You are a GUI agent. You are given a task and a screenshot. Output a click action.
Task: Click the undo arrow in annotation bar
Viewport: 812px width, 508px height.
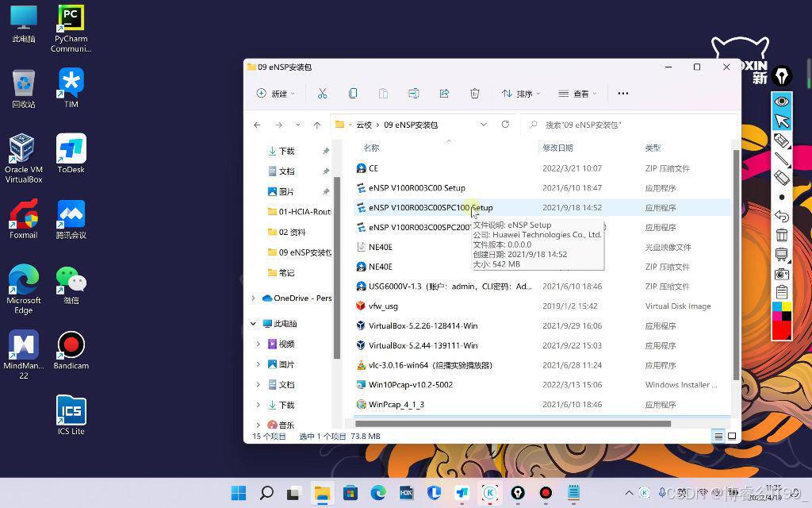pos(781,216)
